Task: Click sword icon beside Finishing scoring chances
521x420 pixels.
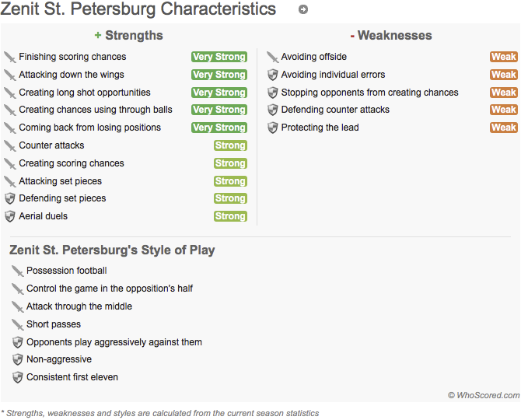Action: pyautogui.click(x=10, y=58)
